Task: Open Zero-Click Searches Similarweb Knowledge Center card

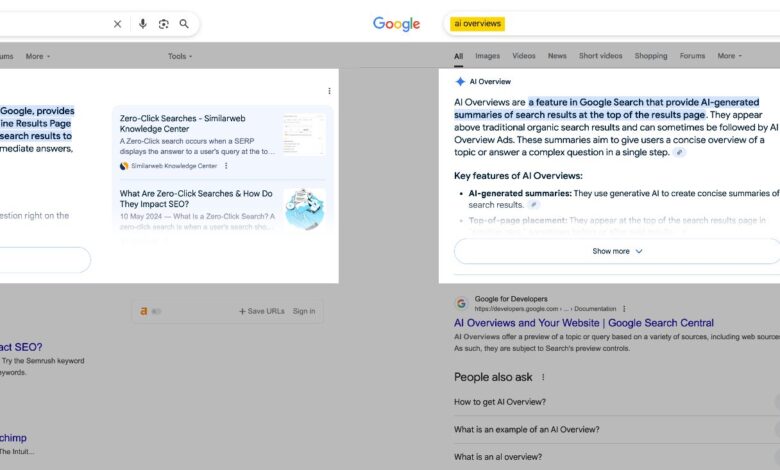Action: [222, 142]
